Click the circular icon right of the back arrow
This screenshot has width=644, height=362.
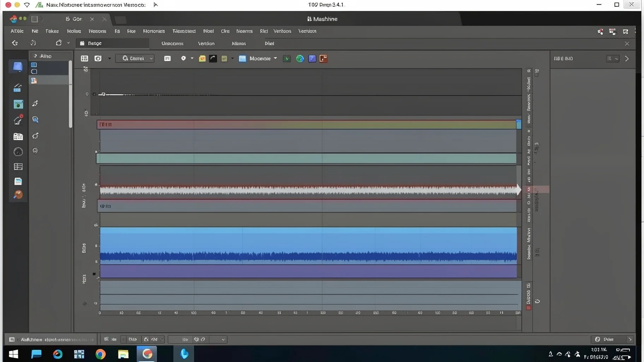tap(33, 43)
